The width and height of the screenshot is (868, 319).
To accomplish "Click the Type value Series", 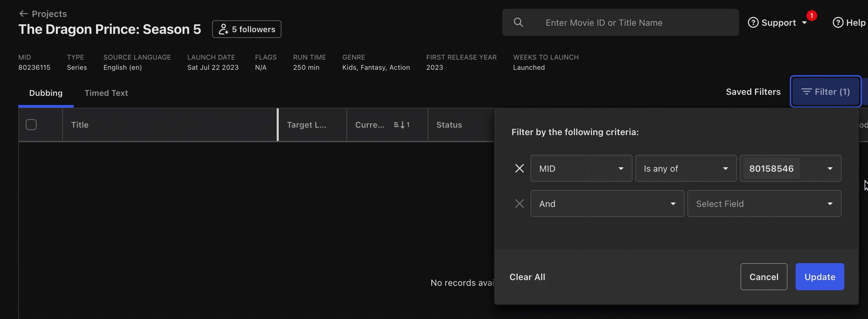I will [x=77, y=67].
